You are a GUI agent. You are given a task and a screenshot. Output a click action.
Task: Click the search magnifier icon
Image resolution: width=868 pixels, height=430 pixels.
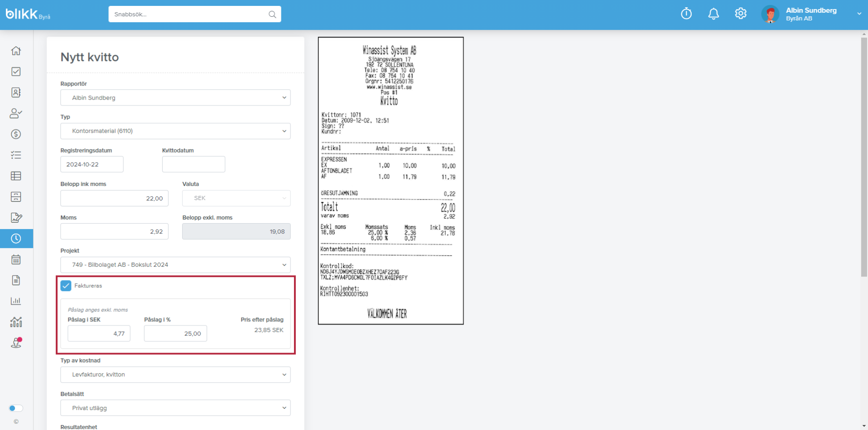point(272,14)
